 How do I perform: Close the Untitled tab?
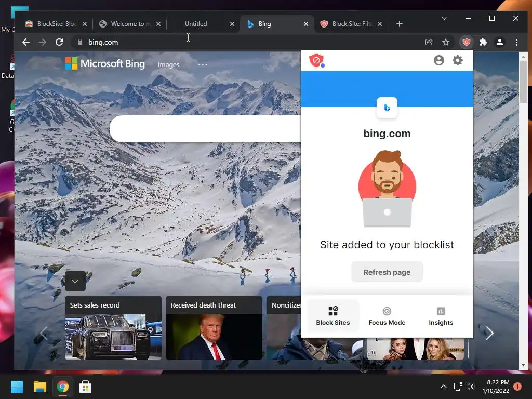[232, 24]
